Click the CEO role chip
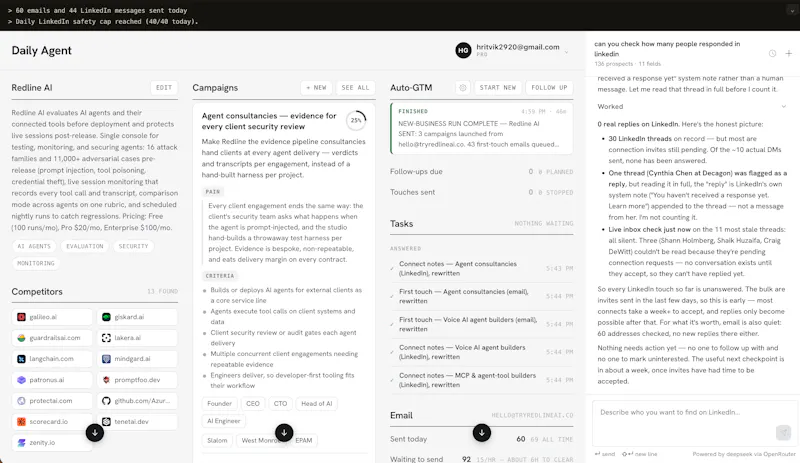The height and width of the screenshot is (463, 800). click(x=253, y=403)
